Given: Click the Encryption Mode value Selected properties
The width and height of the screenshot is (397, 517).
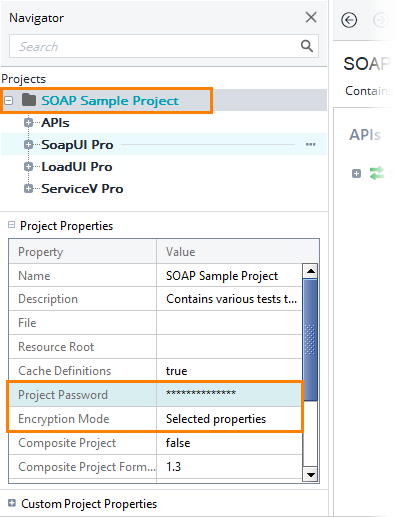Looking at the screenshot, I should tap(216, 419).
